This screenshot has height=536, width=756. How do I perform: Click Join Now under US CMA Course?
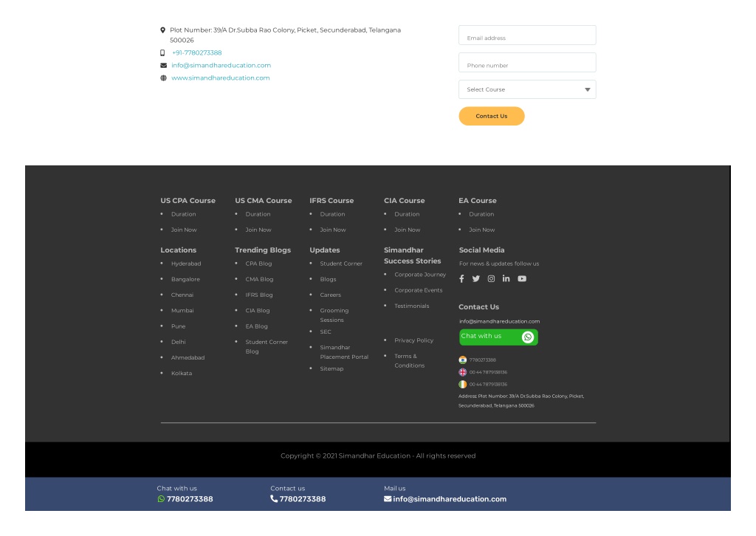[258, 230]
